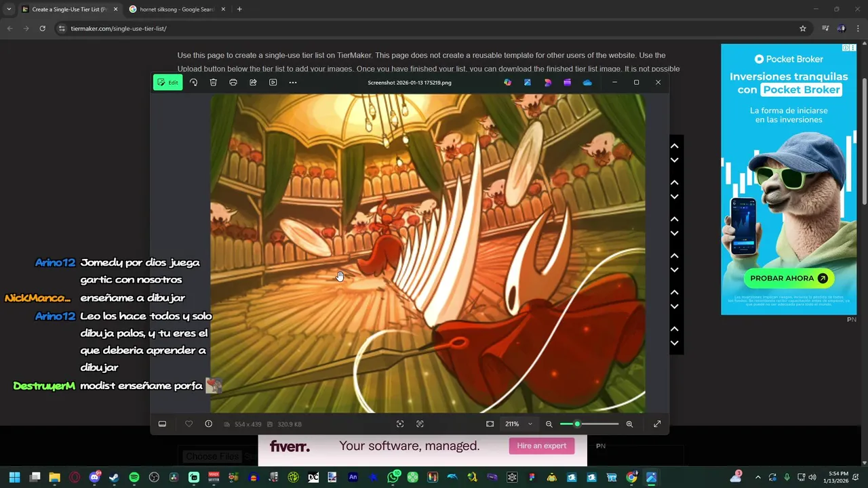Open Steam from taskbar
This screenshot has height=488, width=868.
pyautogui.click(x=114, y=477)
